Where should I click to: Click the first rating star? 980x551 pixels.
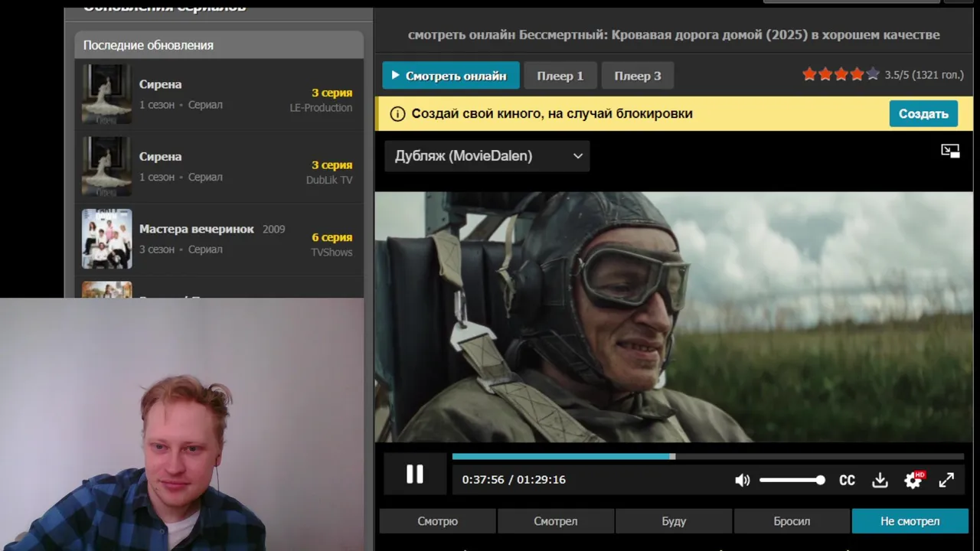point(809,74)
